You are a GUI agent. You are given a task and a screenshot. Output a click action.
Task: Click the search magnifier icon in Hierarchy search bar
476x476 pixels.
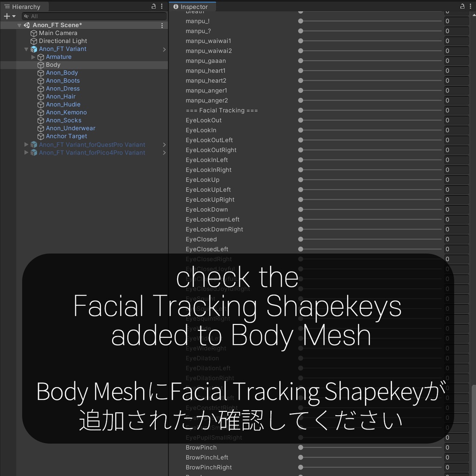26,16
